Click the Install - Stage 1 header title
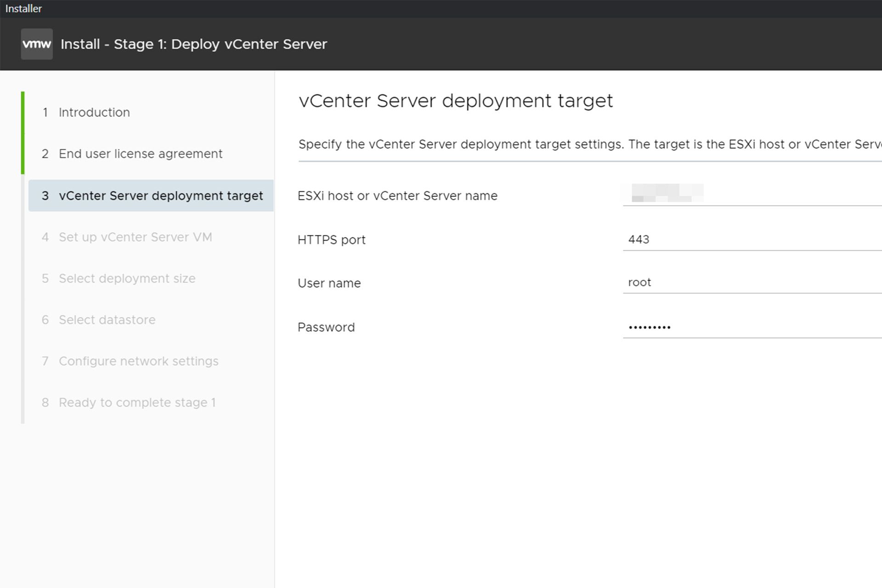 [x=194, y=44]
